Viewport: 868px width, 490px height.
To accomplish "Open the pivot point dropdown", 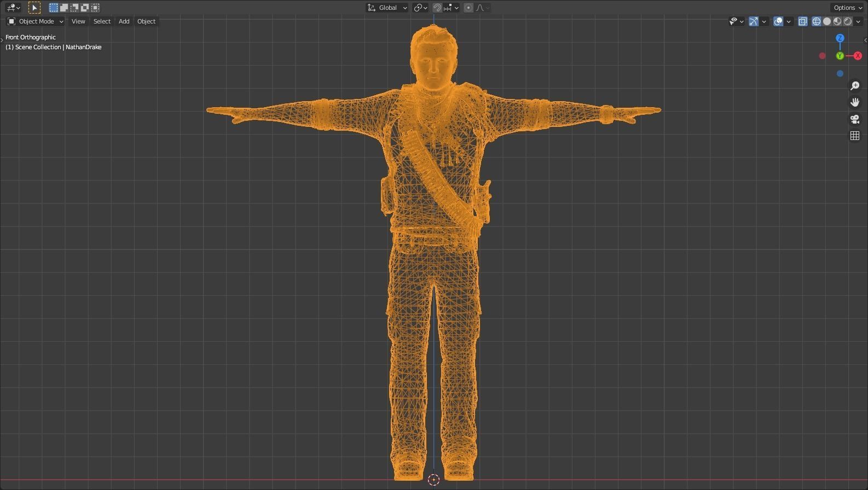I will 420,8.
